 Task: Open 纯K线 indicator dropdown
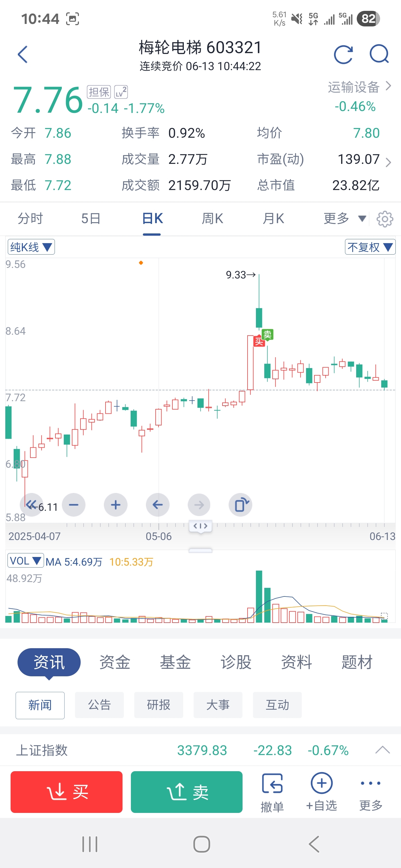coord(31,247)
